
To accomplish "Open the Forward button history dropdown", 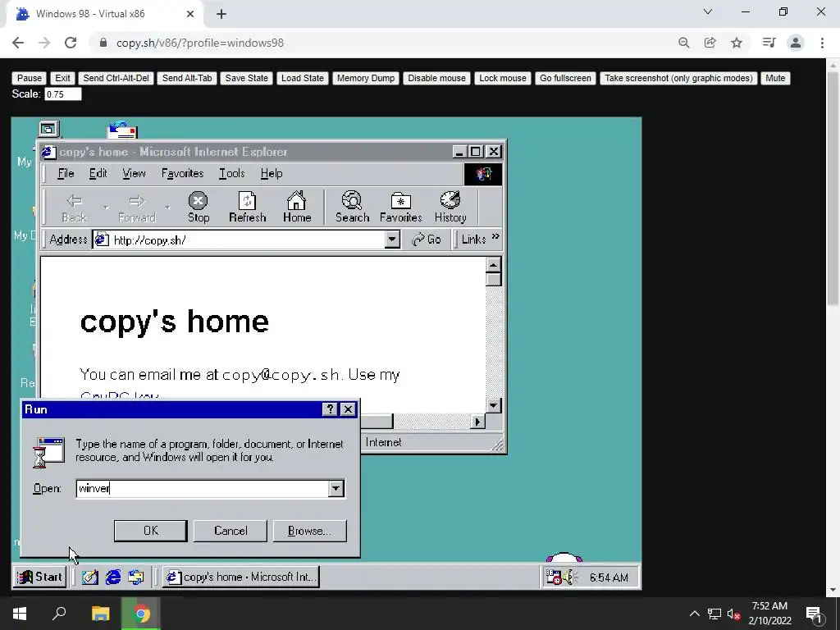I will tap(167, 208).
